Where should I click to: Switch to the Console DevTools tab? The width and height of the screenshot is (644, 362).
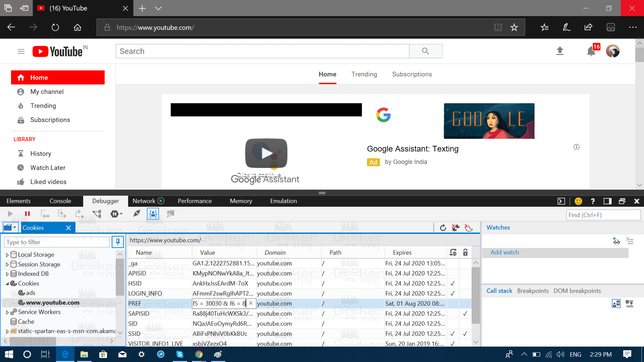pyautogui.click(x=60, y=201)
